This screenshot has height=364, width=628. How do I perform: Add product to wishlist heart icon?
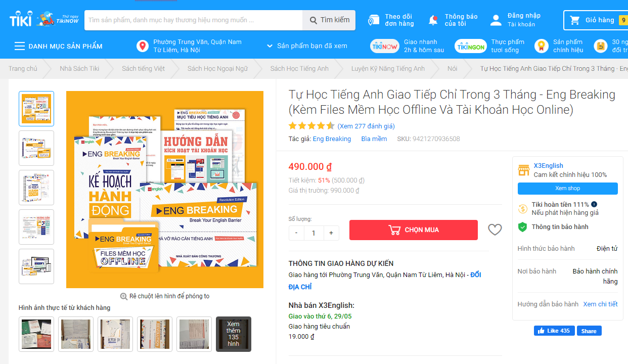(495, 230)
